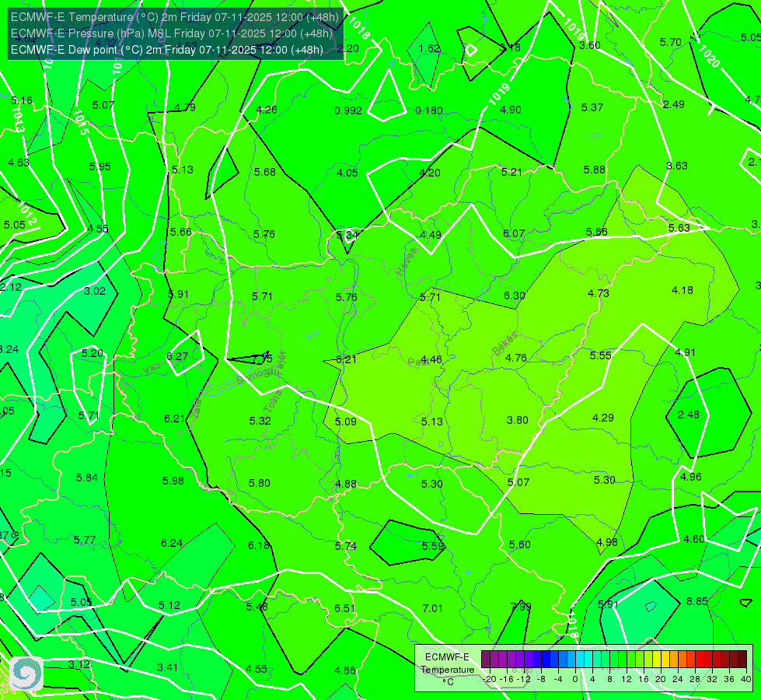Click the value 7.01 near the bottom

pos(432,609)
